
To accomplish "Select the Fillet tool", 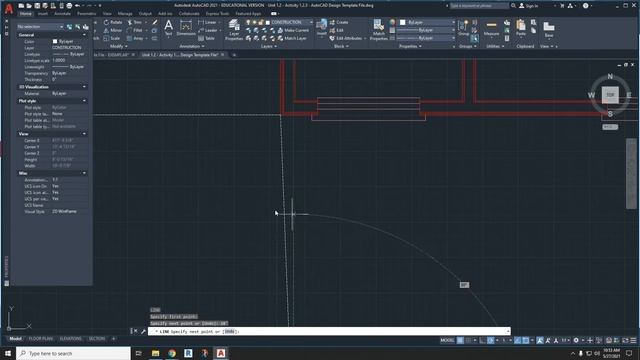I will tap(135, 30).
